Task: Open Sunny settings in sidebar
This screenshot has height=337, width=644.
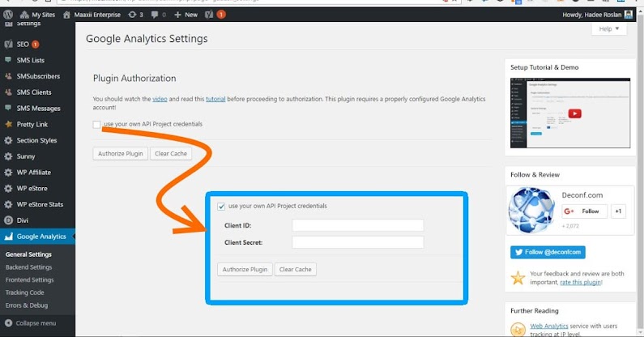Action: (x=25, y=156)
